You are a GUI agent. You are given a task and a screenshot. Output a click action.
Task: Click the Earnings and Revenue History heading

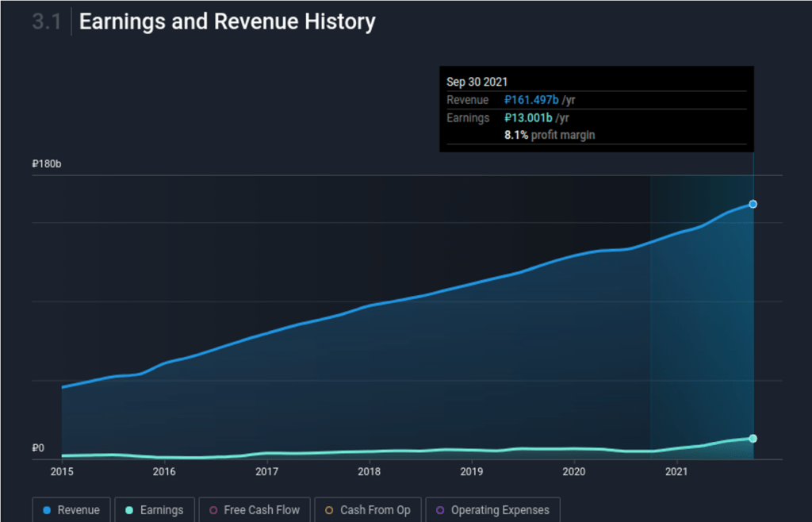pyautogui.click(x=227, y=22)
